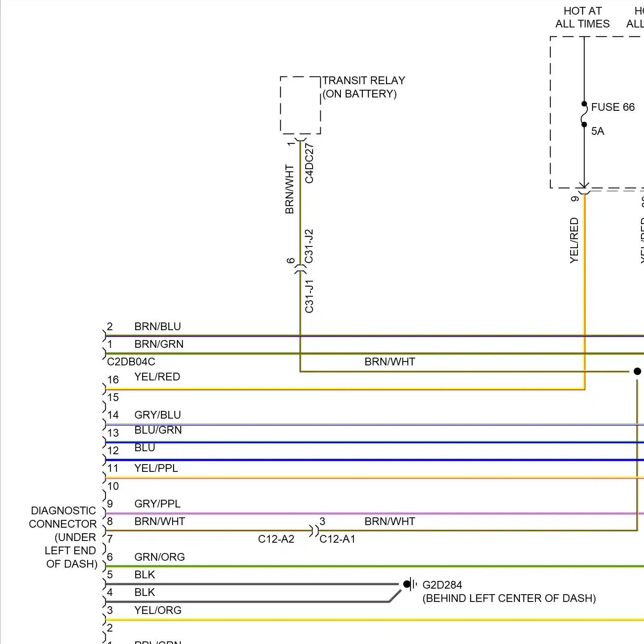Screen dimensions: 644x644
Task: Select the 5A fuse rating text
Action: pyautogui.click(x=598, y=131)
